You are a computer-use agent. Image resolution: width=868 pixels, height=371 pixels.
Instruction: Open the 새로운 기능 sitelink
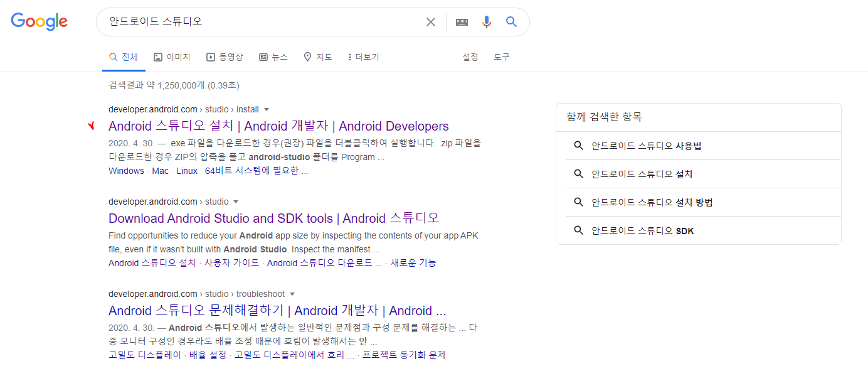click(413, 263)
